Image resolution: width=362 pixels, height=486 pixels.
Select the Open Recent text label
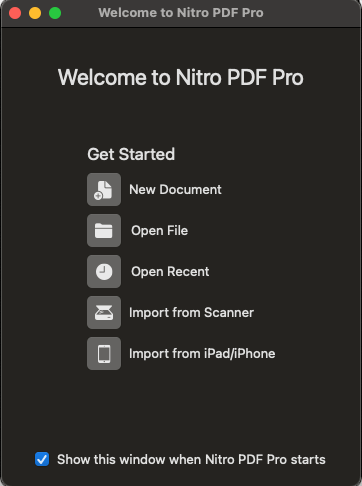click(x=170, y=271)
